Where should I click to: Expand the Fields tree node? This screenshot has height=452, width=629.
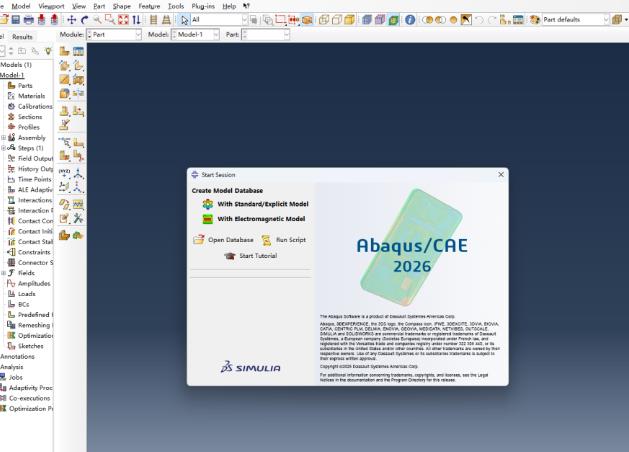coord(4,273)
